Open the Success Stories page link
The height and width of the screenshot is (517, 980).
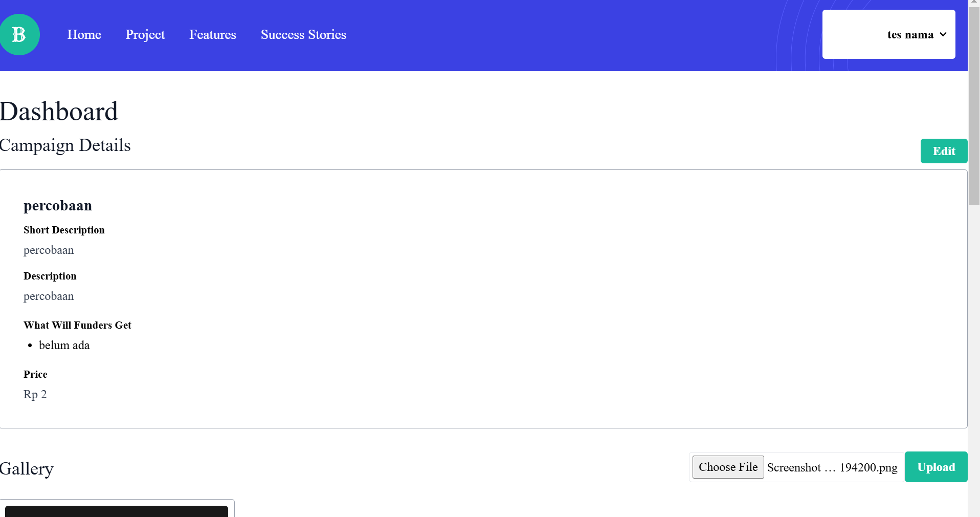pos(303,34)
